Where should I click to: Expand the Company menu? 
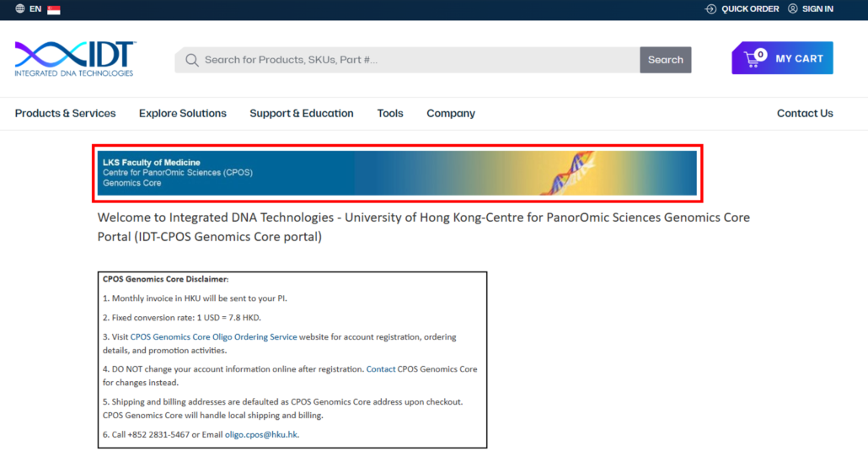pyautogui.click(x=451, y=113)
